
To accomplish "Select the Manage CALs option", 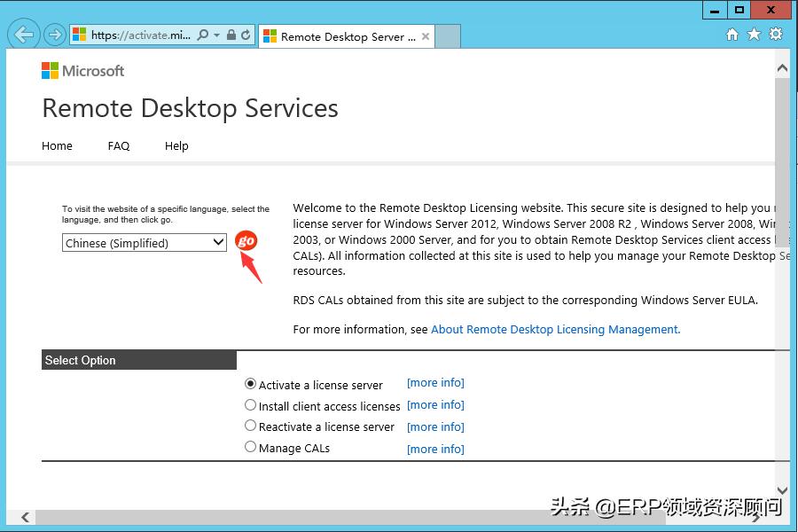I will click(x=250, y=447).
